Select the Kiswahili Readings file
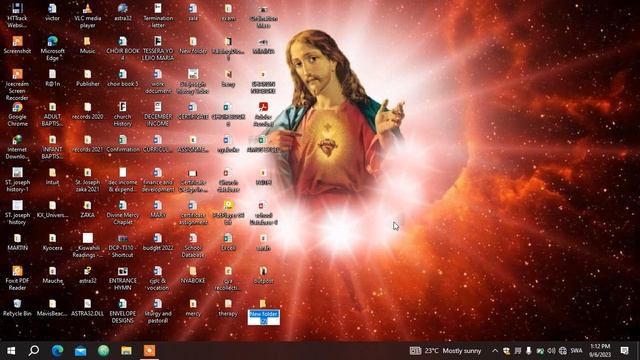640x360 pixels. (87, 245)
